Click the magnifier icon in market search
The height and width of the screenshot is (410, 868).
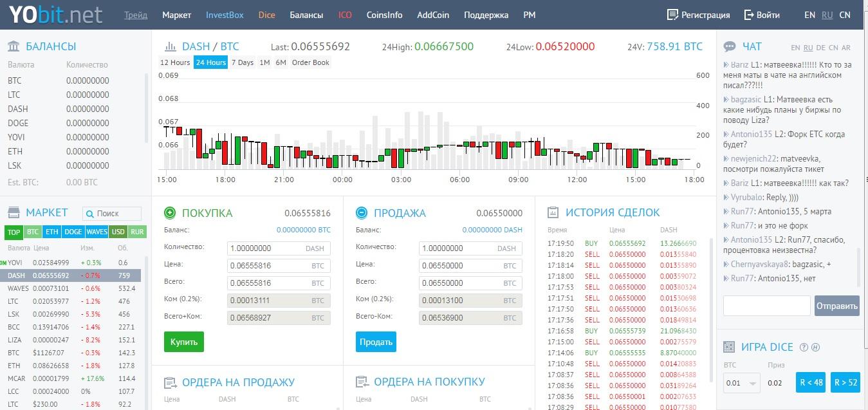tap(90, 213)
